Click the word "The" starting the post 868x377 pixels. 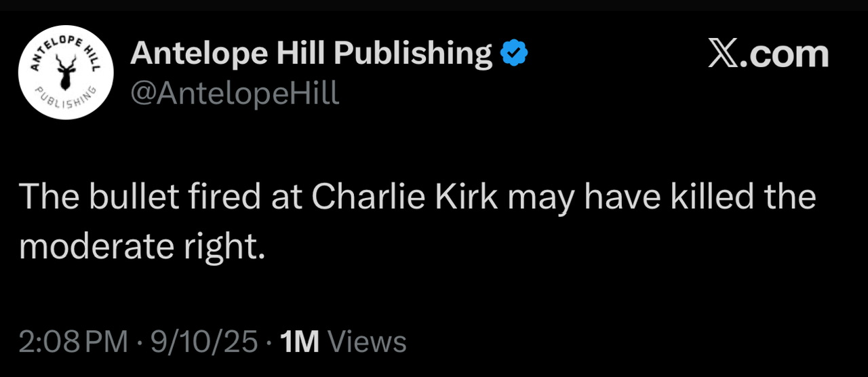point(48,197)
